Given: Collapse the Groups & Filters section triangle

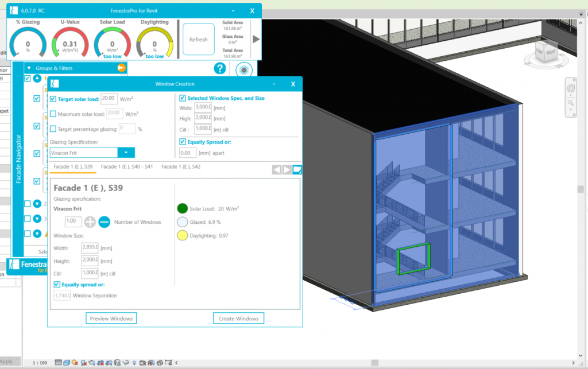Looking at the screenshot, I should (29, 68).
